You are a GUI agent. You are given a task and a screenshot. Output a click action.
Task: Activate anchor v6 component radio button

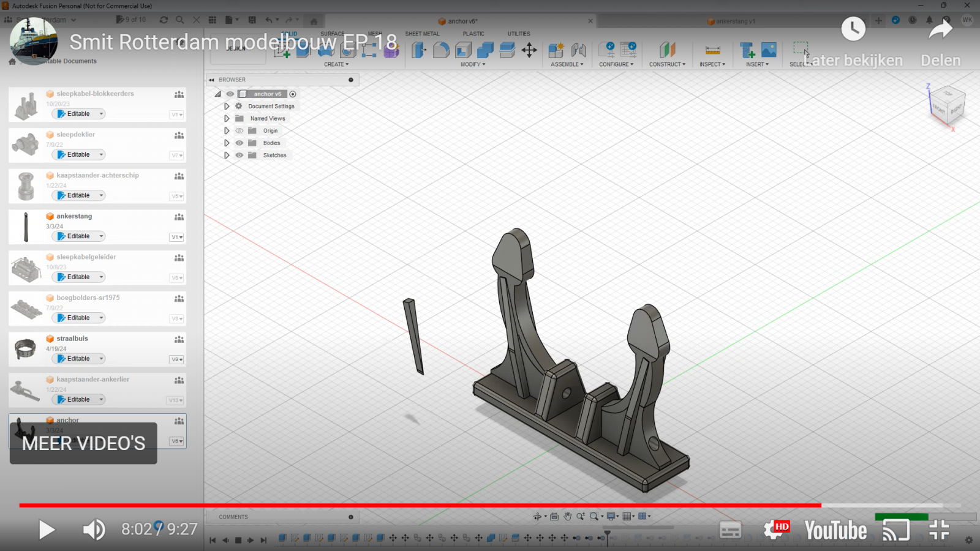[x=293, y=94]
